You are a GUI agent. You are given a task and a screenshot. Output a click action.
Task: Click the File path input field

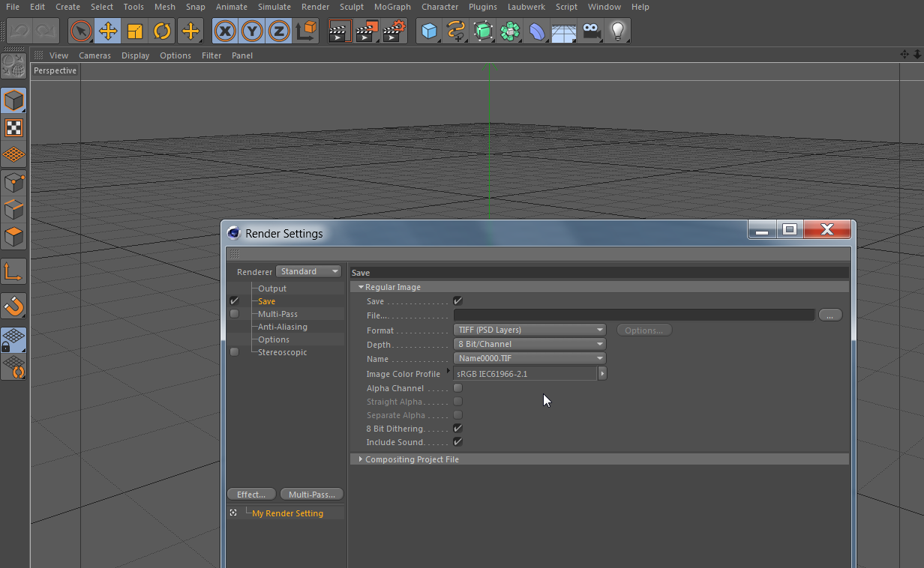(x=634, y=315)
